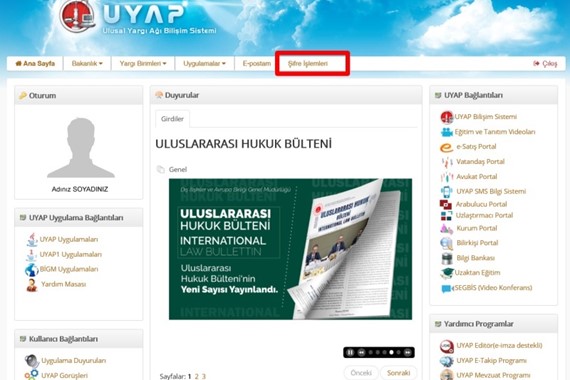Click the Duyurular panel header
This screenshot has height=380, width=570.
[286, 95]
